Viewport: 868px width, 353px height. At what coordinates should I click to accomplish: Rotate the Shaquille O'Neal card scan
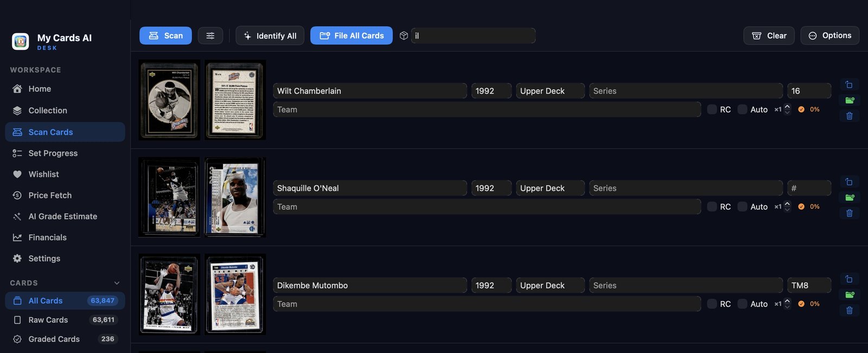849,182
